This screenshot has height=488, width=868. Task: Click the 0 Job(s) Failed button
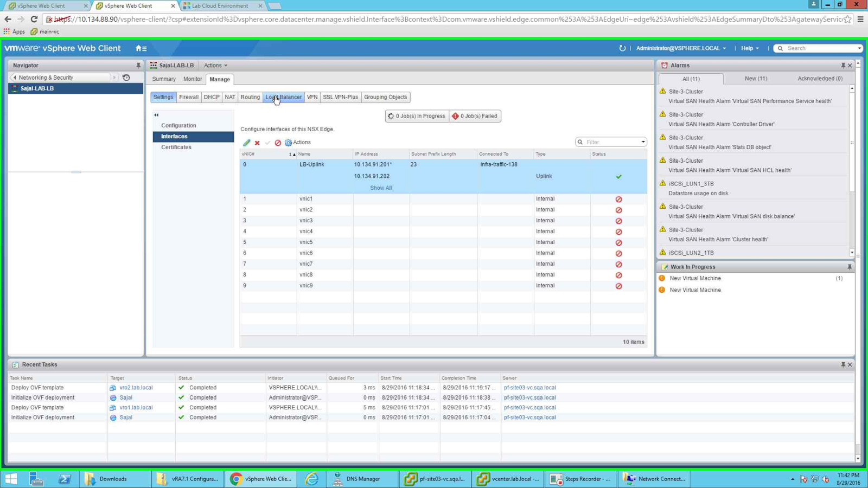475,116
